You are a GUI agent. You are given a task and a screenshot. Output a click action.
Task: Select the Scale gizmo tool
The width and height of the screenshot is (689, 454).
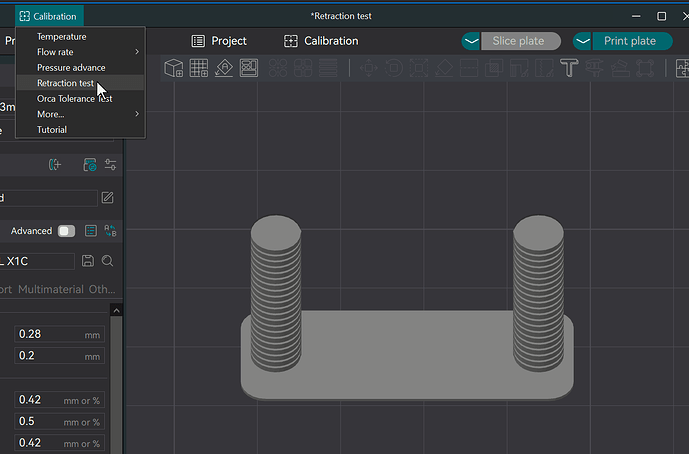(419, 68)
